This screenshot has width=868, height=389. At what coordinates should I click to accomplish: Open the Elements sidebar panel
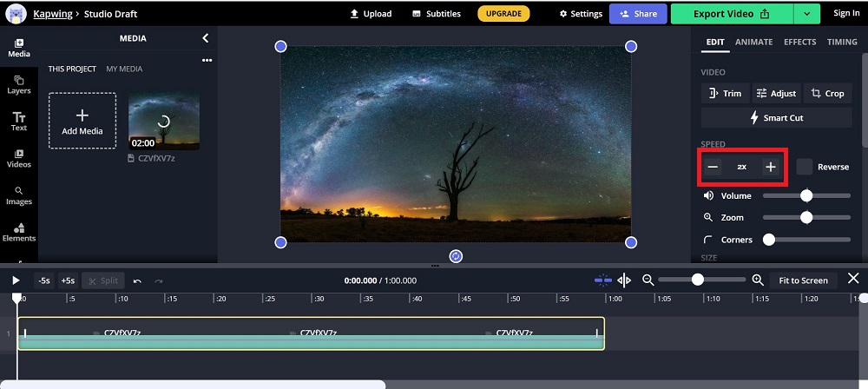click(x=18, y=232)
